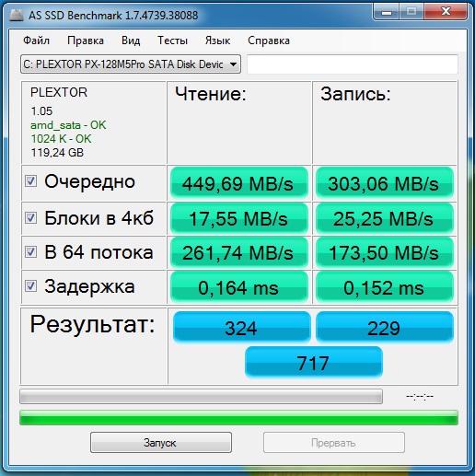Start the benchmark with Запуск button
Image resolution: width=475 pixels, height=476 pixels.
pyautogui.click(x=161, y=442)
